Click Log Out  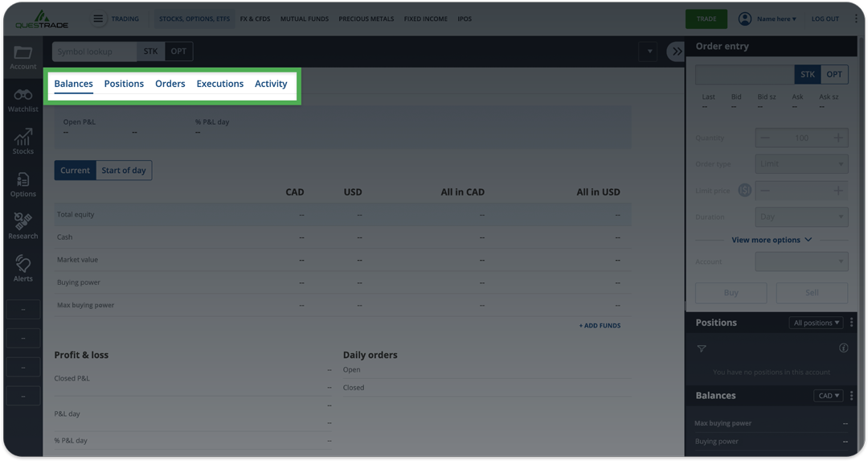(x=825, y=19)
